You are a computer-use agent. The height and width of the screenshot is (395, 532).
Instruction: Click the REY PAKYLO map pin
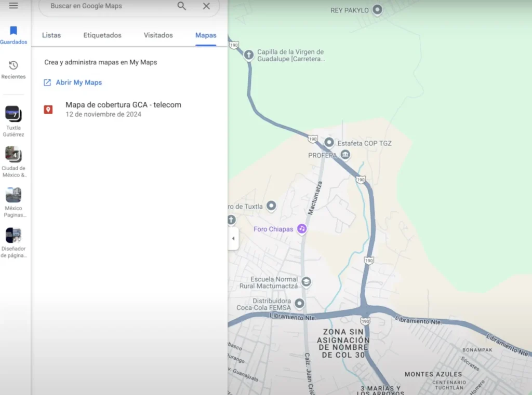(377, 10)
